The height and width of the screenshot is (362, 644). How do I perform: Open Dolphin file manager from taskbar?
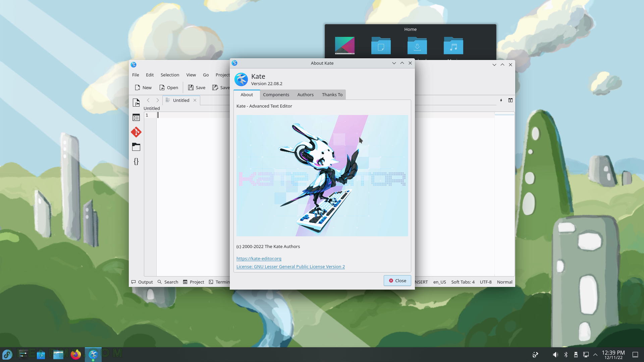coord(58,354)
